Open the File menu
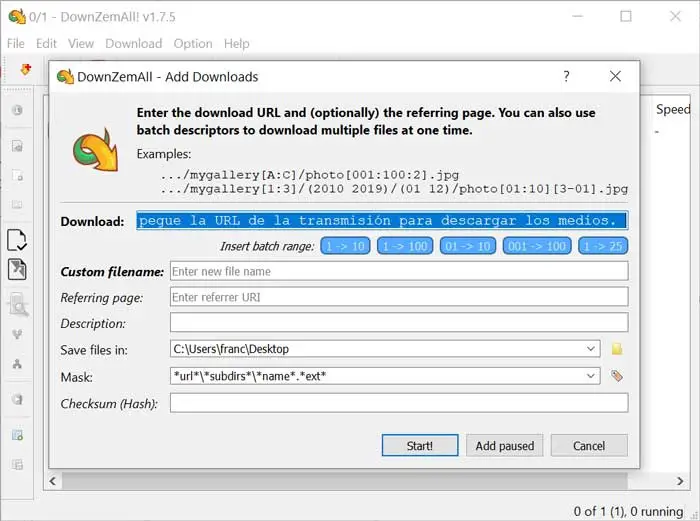 [16, 44]
